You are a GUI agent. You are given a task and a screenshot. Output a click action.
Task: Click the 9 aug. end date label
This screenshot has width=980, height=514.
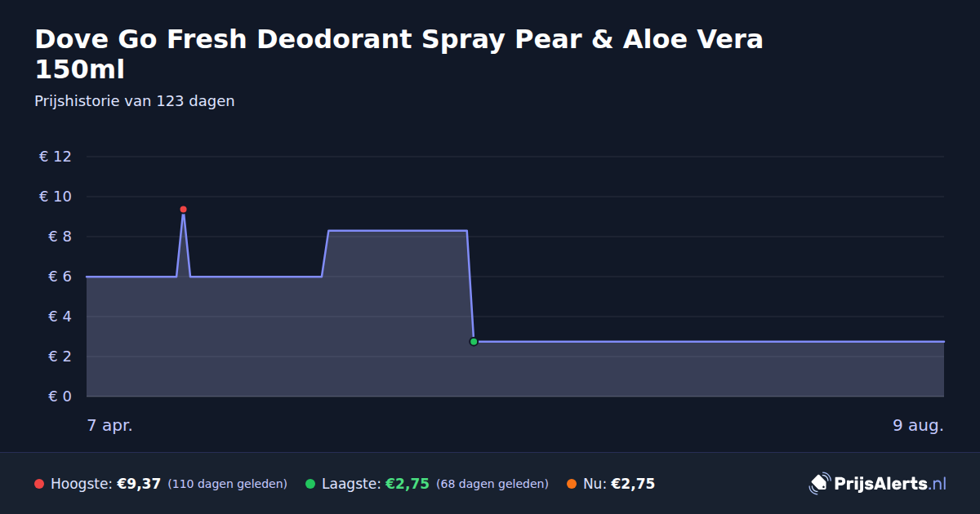point(919,426)
